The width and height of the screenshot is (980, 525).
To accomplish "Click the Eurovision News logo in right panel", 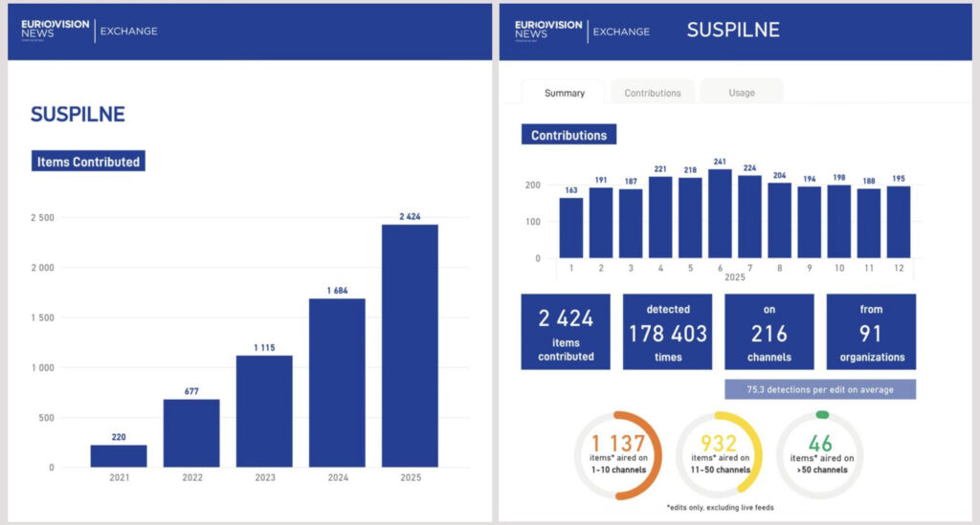I will (x=548, y=30).
